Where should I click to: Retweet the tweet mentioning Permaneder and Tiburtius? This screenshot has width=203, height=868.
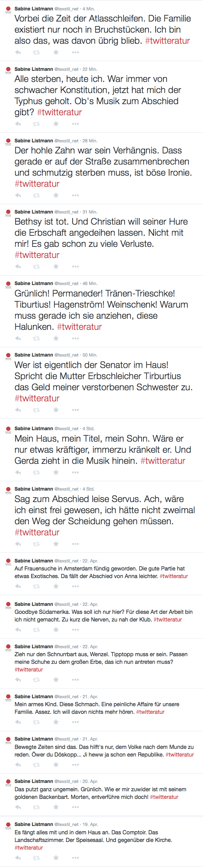coord(36,338)
